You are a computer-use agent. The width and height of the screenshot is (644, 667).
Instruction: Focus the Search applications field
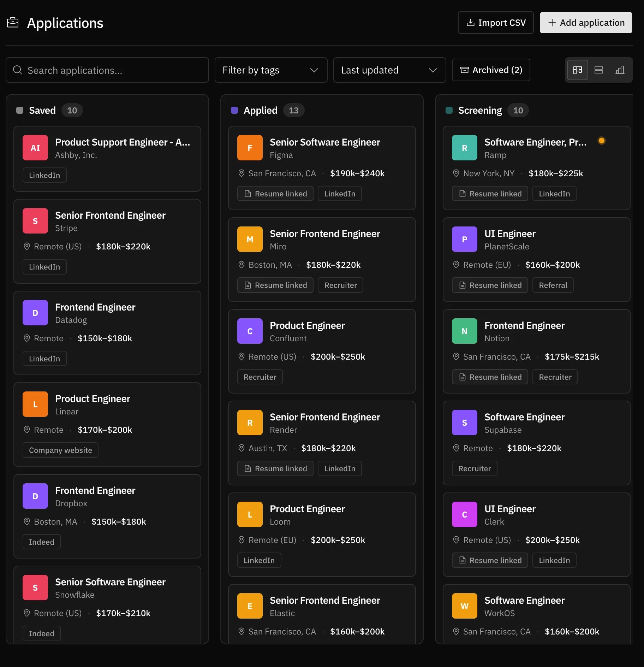pos(107,70)
